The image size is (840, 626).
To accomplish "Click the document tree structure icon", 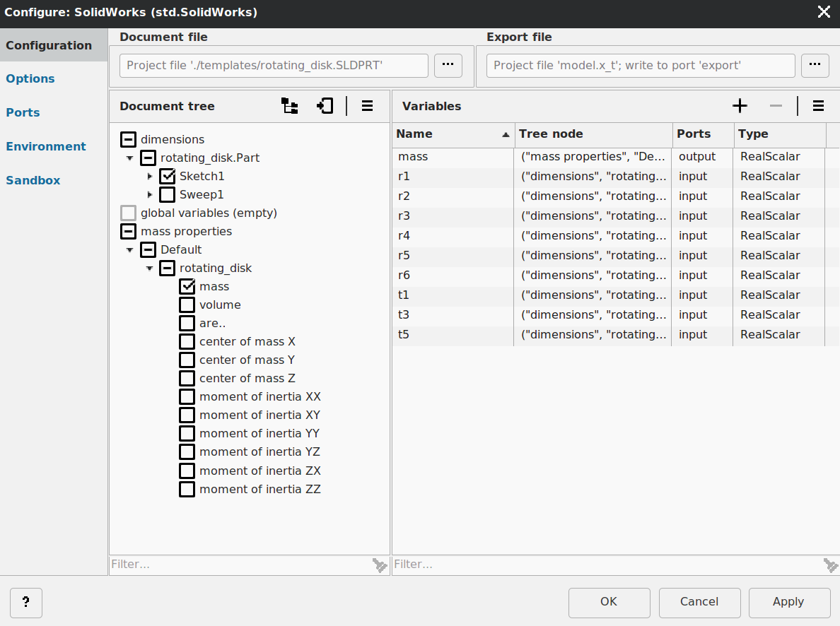I will 290,106.
